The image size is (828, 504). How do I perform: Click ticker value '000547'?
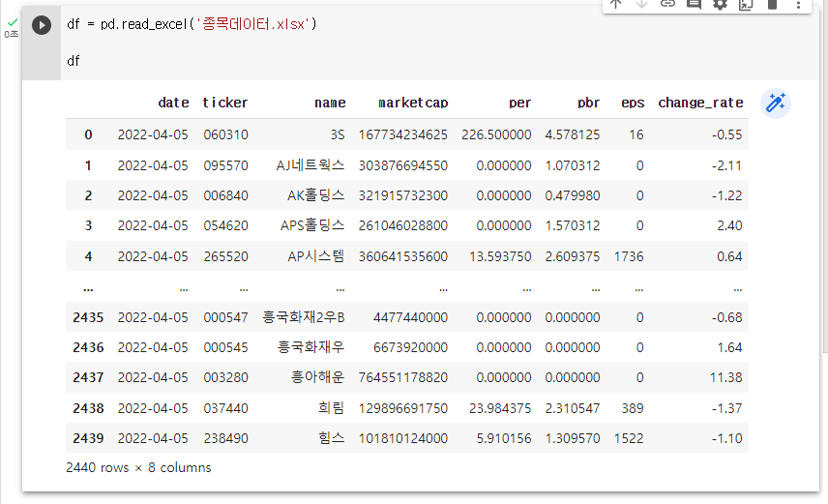pos(225,317)
